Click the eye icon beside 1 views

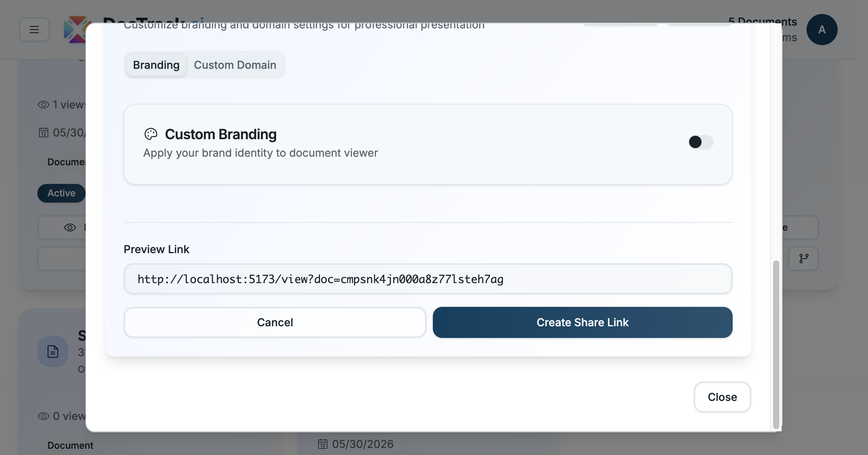coord(43,105)
